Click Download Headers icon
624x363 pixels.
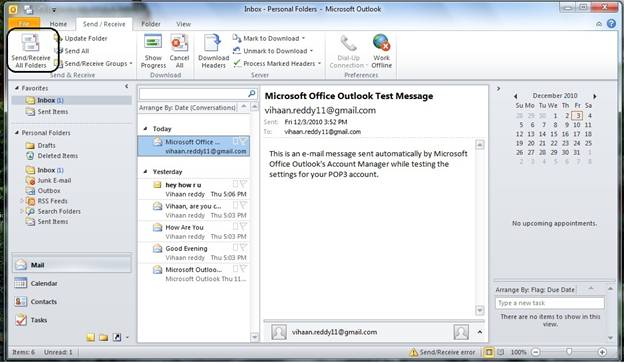coord(213,44)
